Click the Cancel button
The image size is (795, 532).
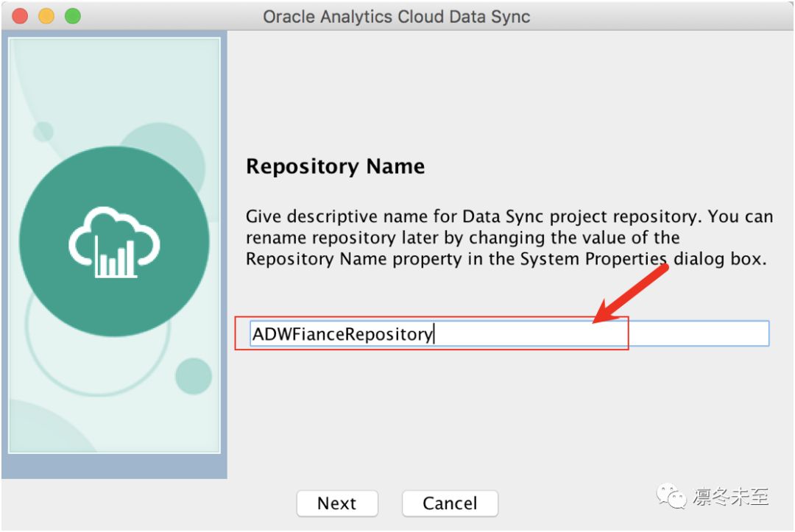[x=450, y=503]
